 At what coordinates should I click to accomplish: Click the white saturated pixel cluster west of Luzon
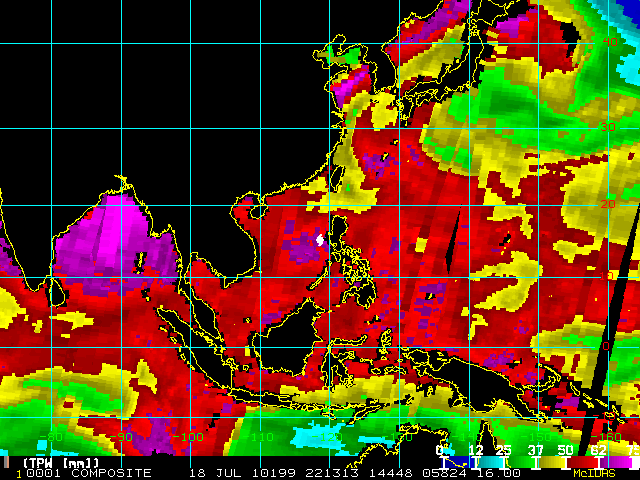320,240
